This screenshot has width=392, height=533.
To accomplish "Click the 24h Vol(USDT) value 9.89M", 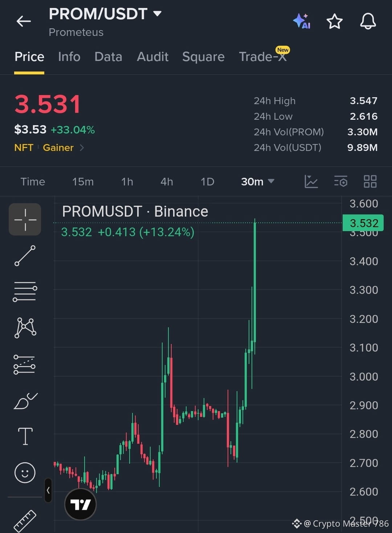I will [x=362, y=147].
